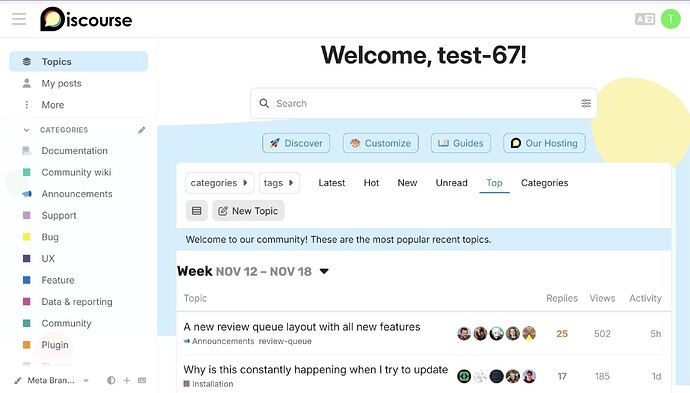Click inside the Search field
Viewport: 690px width, 393px height.
click(423, 103)
